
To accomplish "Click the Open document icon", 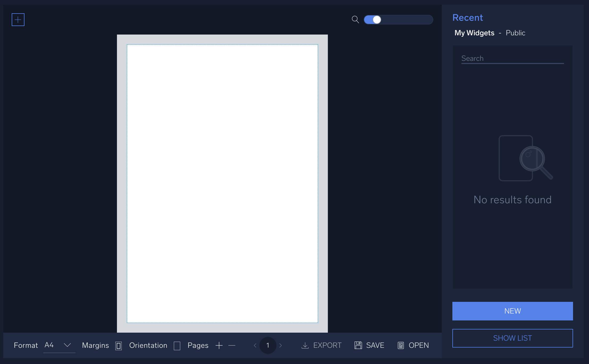I will tap(401, 345).
